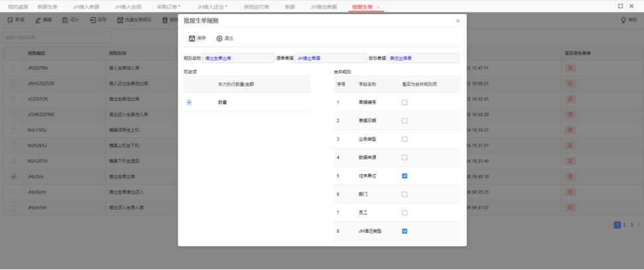Screen dimensions: 644x270
Task: Switch to JH借出单据 tab
Action: (323, 7)
